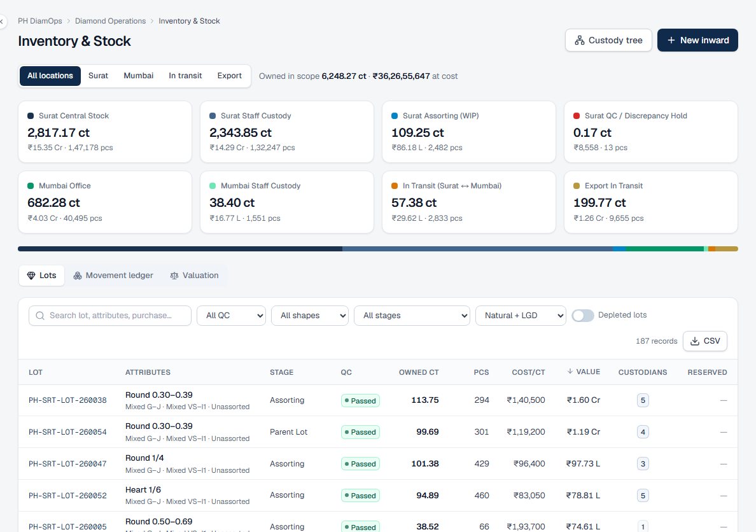
Task: Click custodians count 5 for lot 260052
Action: tap(643, 495)
